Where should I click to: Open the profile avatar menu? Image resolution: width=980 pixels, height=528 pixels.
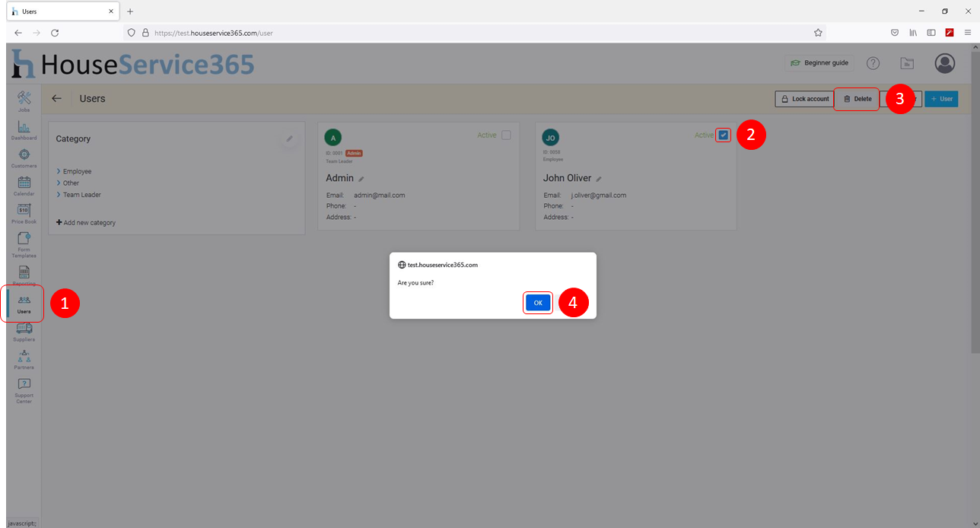tap(944, 63)
